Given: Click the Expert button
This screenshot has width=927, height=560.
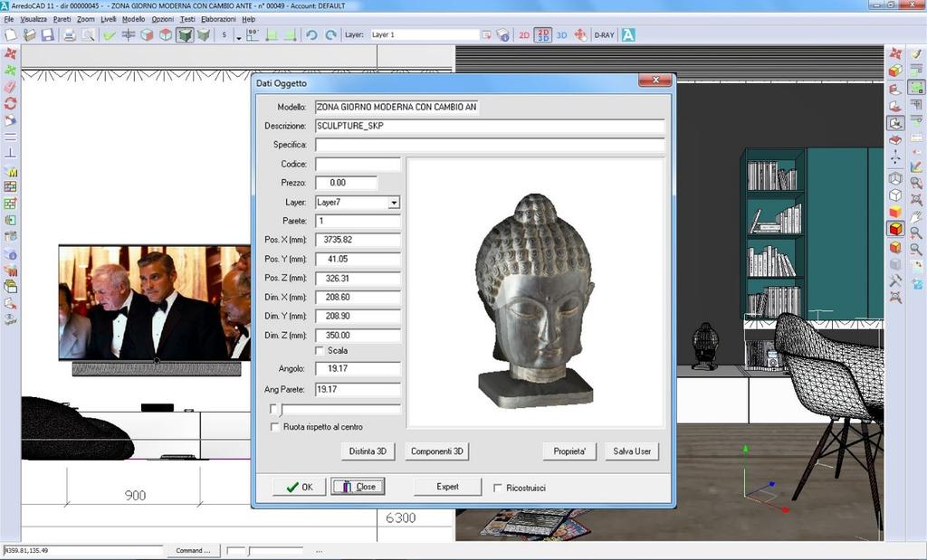Looking at the screenshot, I should tap(447, 487).
